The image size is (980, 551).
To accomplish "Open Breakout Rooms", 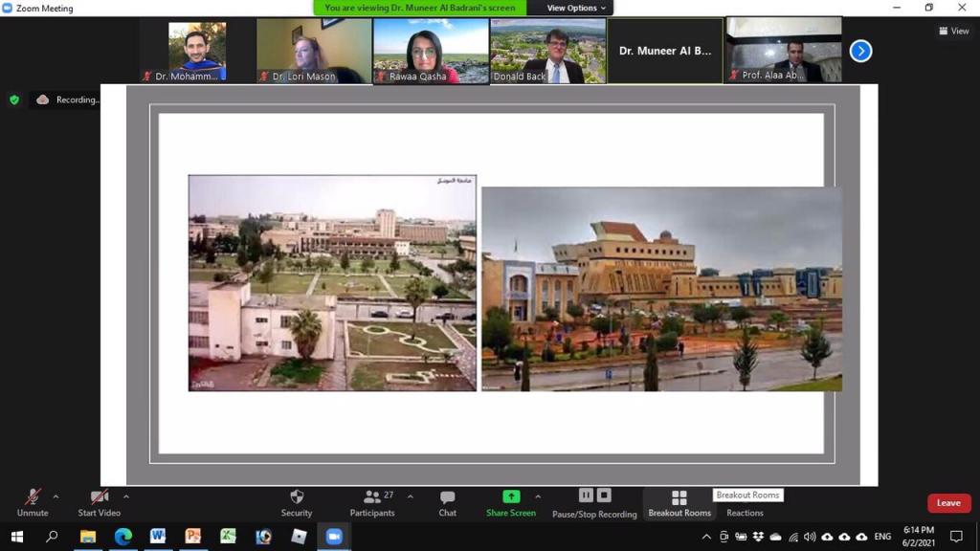I will tap(679, 501).
